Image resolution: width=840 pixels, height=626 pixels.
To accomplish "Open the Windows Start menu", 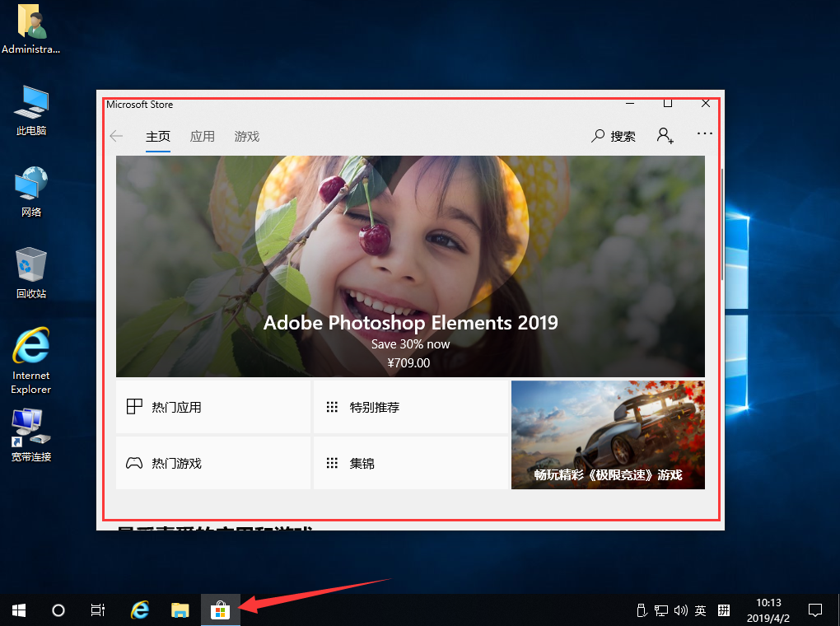I will pos(19,610).
